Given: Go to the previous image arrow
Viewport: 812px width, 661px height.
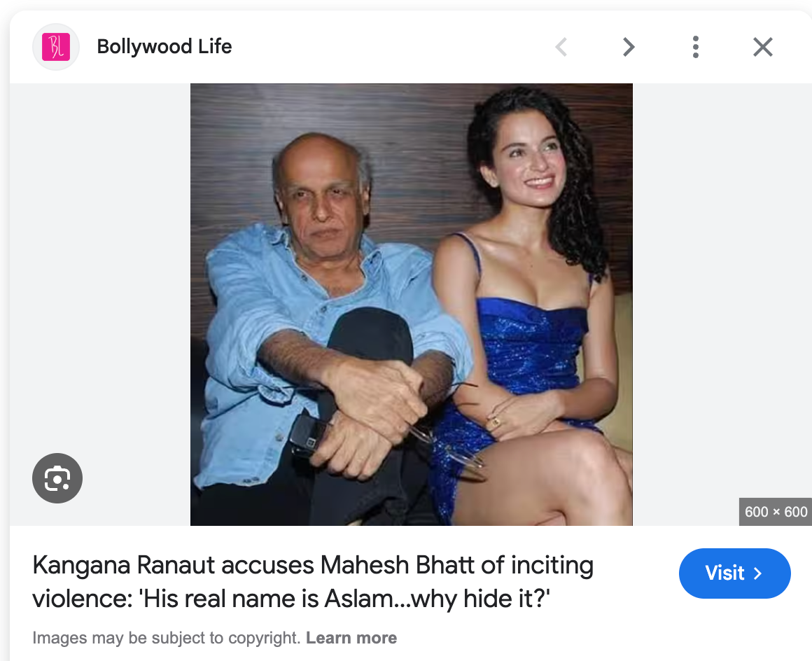Looking at the screenshot, I should pyautogui.click(x=561, y=47).
